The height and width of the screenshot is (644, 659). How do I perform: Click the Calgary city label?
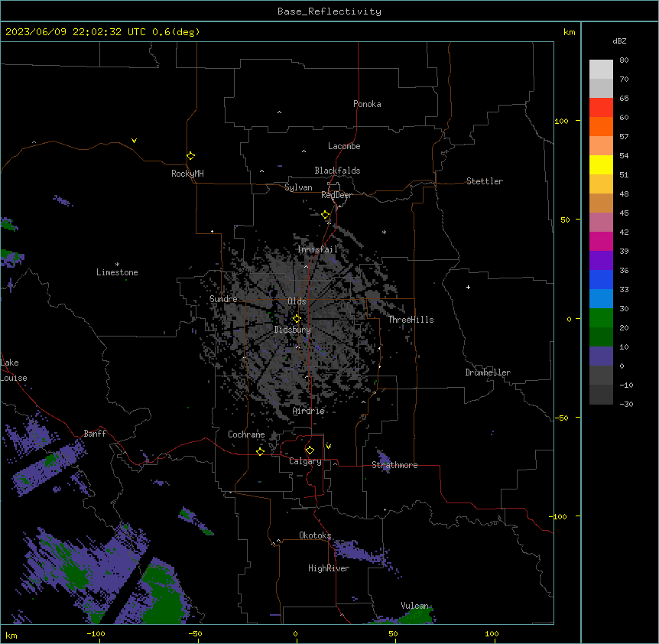pos(305,461)
